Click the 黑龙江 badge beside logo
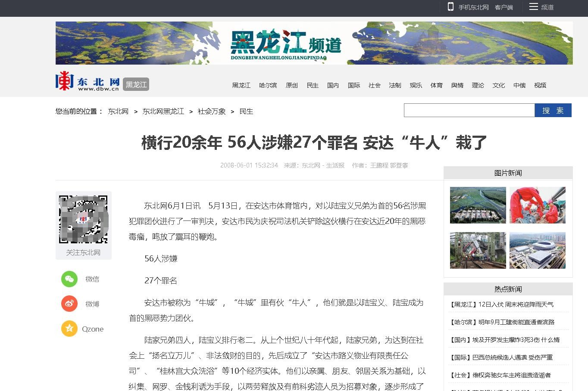The image size is (588, 391). (x=136, y=84)
